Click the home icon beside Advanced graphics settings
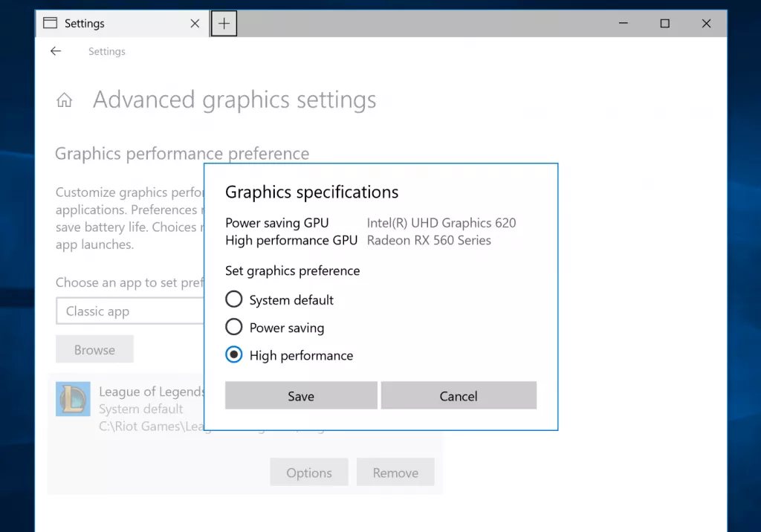Image resolution: width=761 pixels, height=532 pixels. click(65, 99)
